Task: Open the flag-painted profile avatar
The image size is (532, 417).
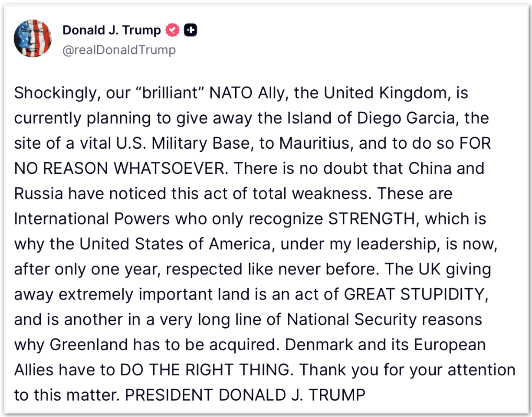Action: 33,39
